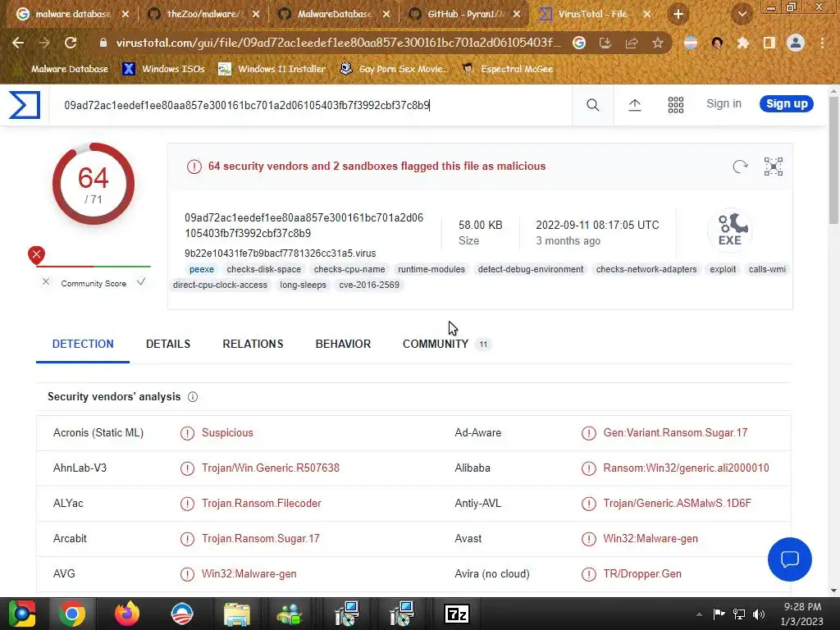The height and width of the screenshot is (630, 840).
Task: Open the browser profile avatar icon
Action: tap(796, 43)
